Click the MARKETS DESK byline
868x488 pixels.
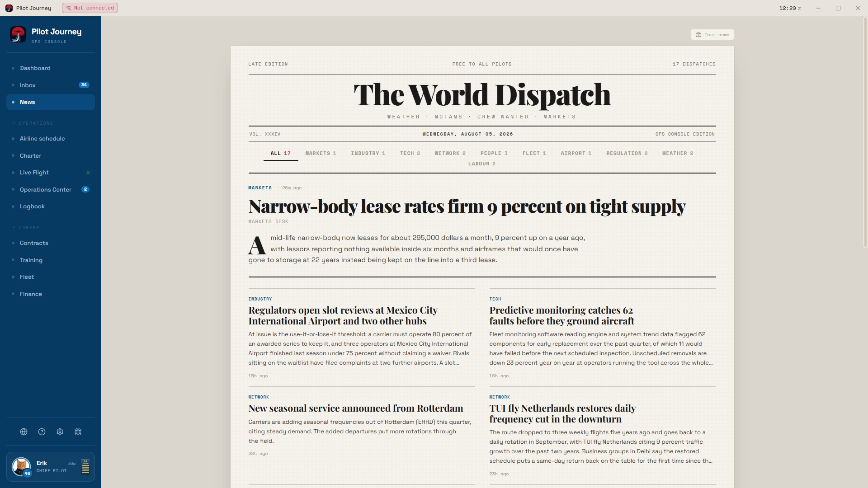pos(268,222)
